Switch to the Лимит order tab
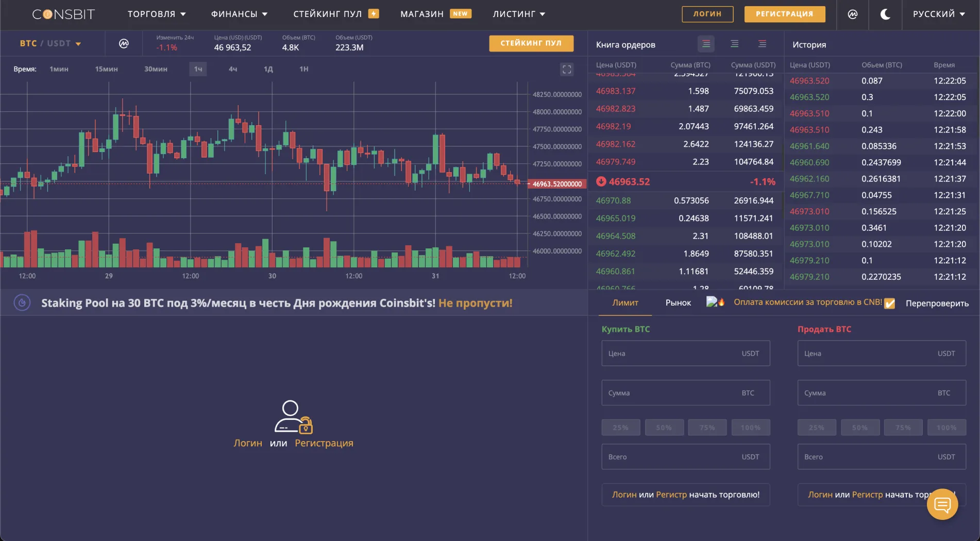The image size is (980, 541). click(625, 303)
